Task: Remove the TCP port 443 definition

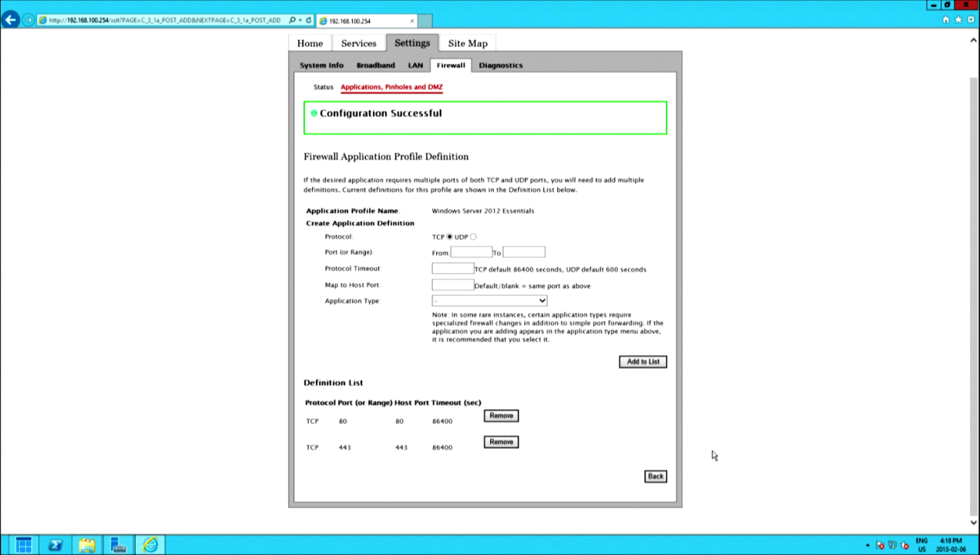Action: pyautogui.click(x=501, y=442)
